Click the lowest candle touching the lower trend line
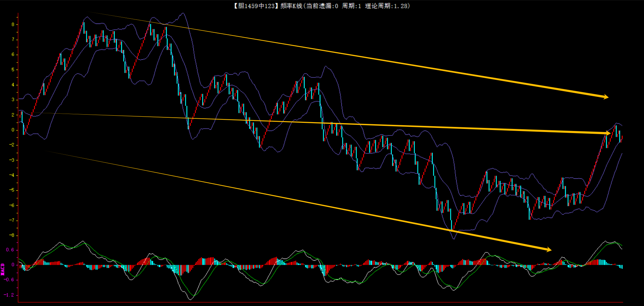Screen dimensions: 644x306 point(451,225)
